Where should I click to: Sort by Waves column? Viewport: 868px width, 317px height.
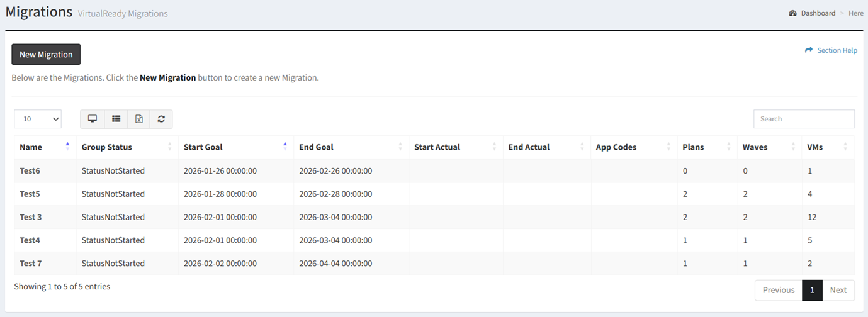pyautogui.click(x=770, y=147)
